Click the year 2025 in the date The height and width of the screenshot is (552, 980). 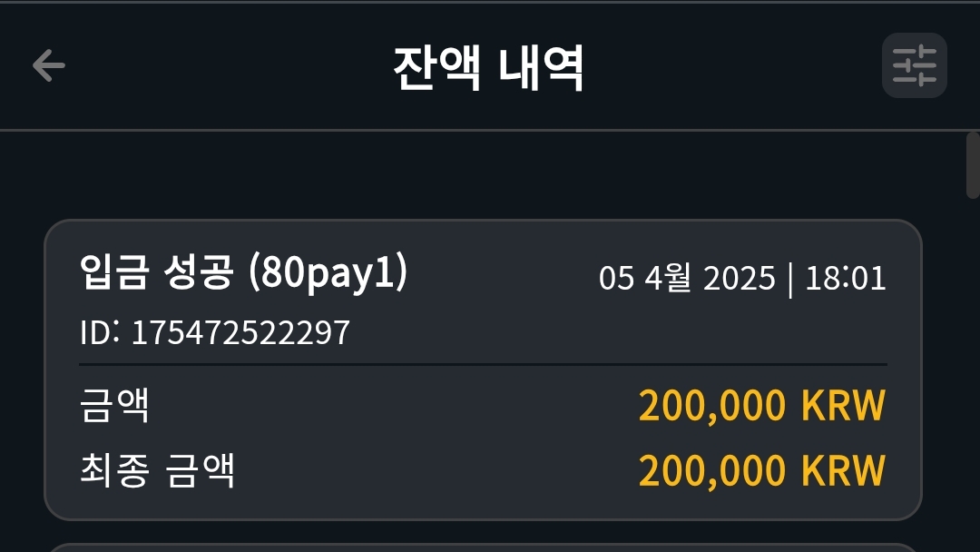[740, 278]
